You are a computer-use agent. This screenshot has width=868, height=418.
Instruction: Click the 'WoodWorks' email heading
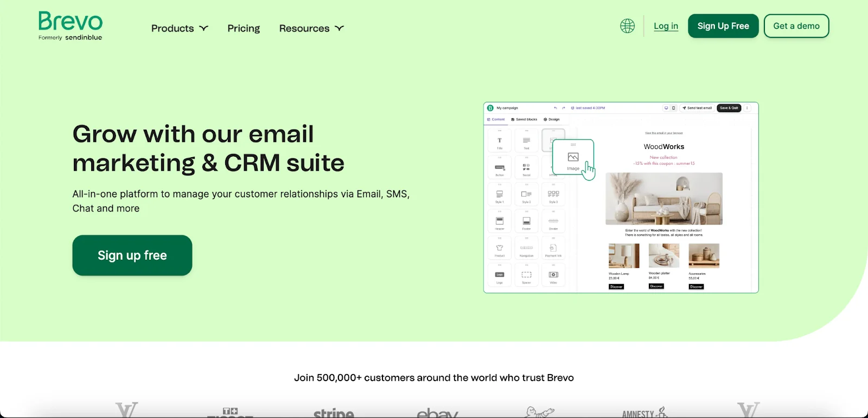click(664, 147)
